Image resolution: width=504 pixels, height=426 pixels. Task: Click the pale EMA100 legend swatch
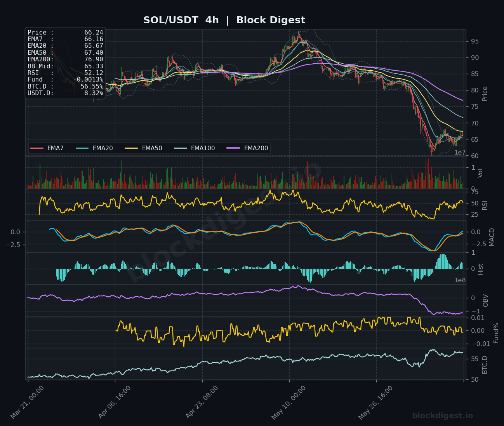coord(181,148)
